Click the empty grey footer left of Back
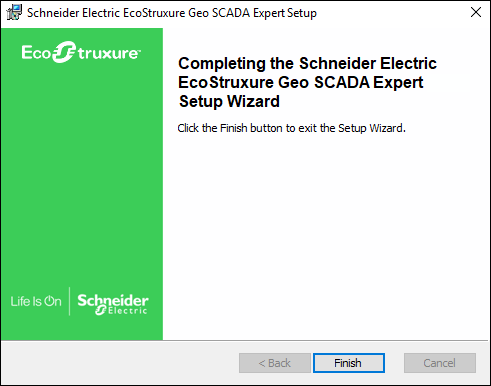 pyautogui.click(x=120, y=363)
